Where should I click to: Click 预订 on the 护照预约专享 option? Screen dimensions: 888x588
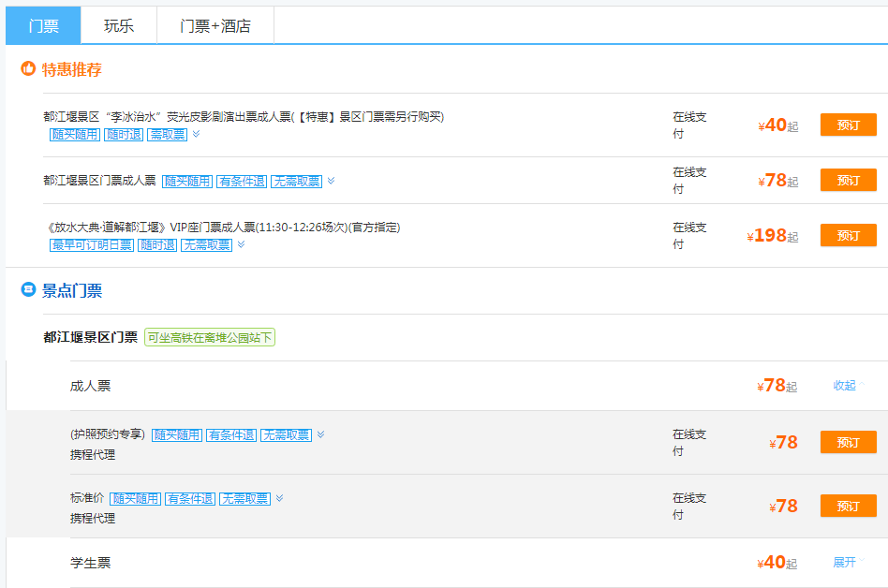pyautogui.click(x=847, y=442)
